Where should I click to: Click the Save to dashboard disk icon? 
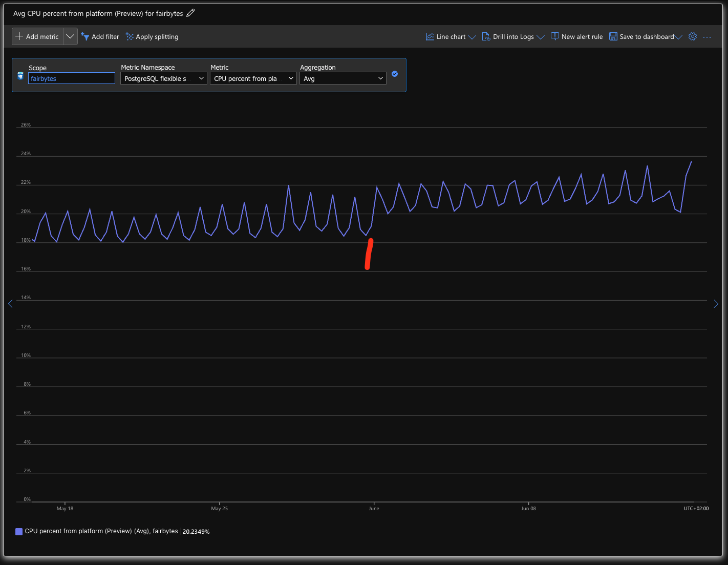point(613,36)
